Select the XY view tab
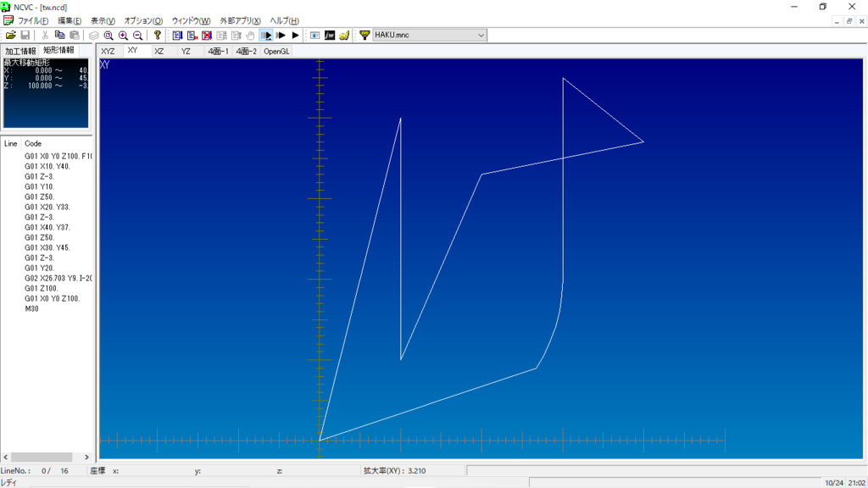Viewport: 868px width, 488px height. click(132, 50)
